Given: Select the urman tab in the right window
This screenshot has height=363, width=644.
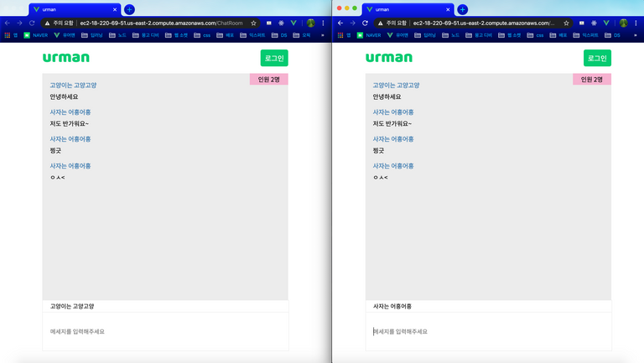Looking at the screenshot, I should pyautogui.click(x=408, y=9).
